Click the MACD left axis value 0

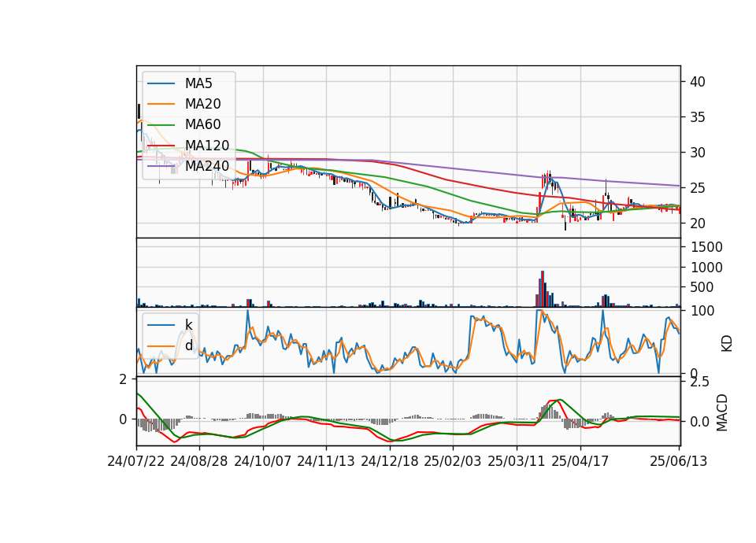pyautogui.click(x=123, y=419)
